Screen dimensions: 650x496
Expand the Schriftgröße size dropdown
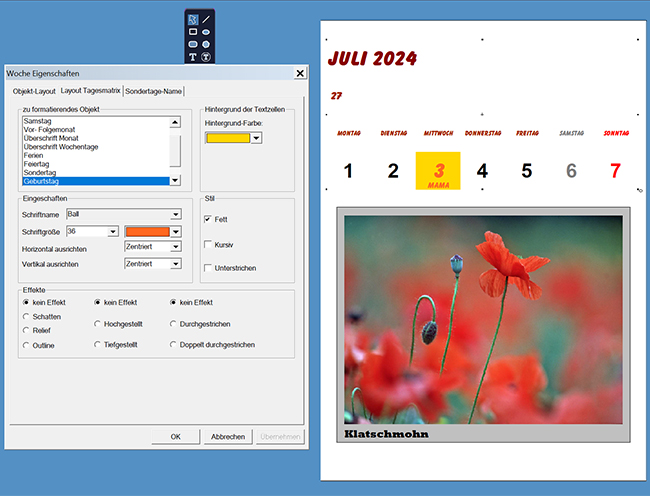click(113, 231)
